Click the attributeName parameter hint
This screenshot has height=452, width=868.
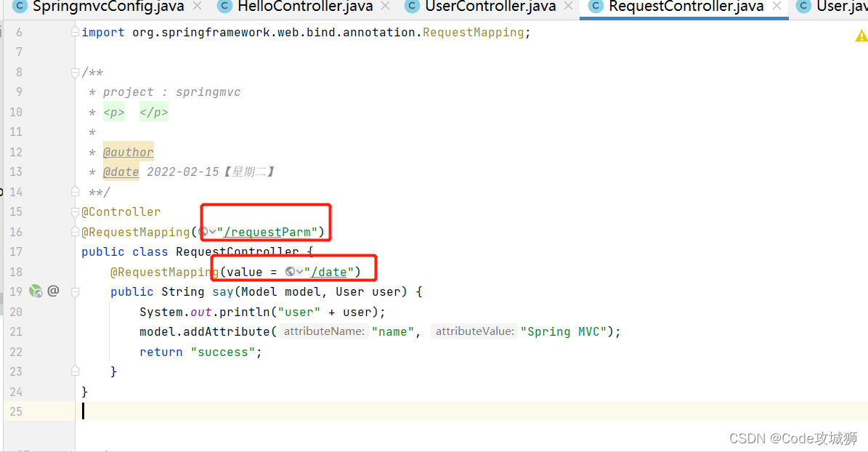click(325, 331)
